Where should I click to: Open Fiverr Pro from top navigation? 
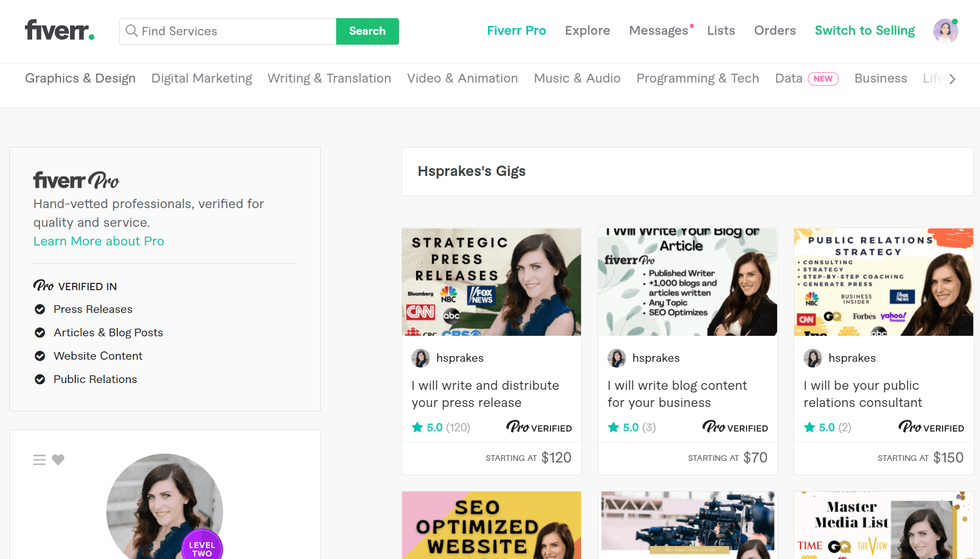tap(516, 31)
